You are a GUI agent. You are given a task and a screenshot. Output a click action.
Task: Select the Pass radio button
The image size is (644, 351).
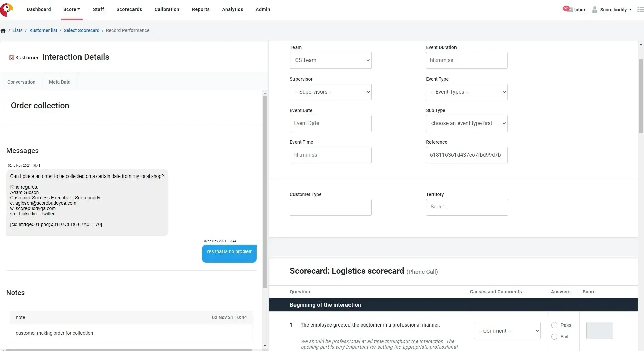click(x=554, y=325)
